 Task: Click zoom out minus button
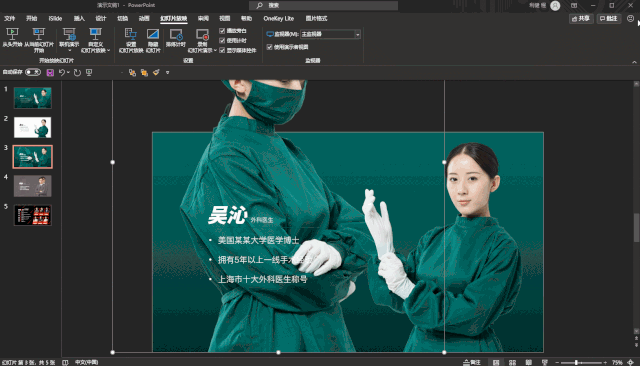pyautogui.click(x=557, y=362)
